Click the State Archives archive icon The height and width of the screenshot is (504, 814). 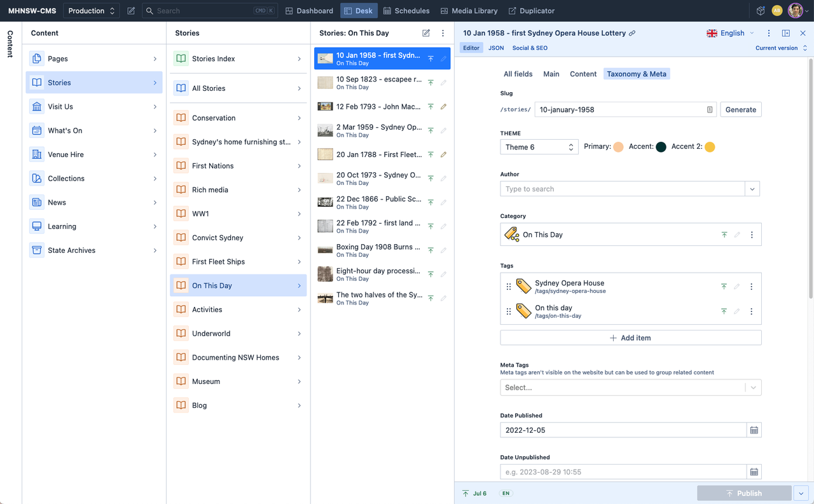click(x=37, y=250)
